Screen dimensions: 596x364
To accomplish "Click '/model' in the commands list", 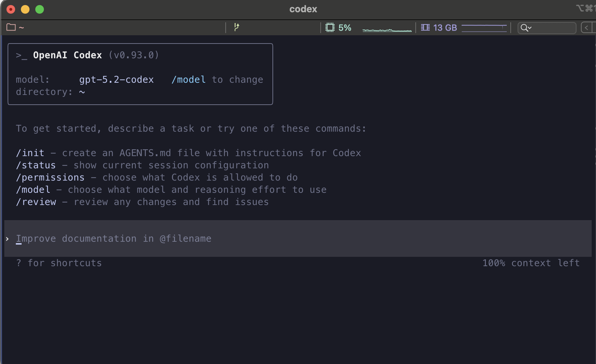I will 33,190.
